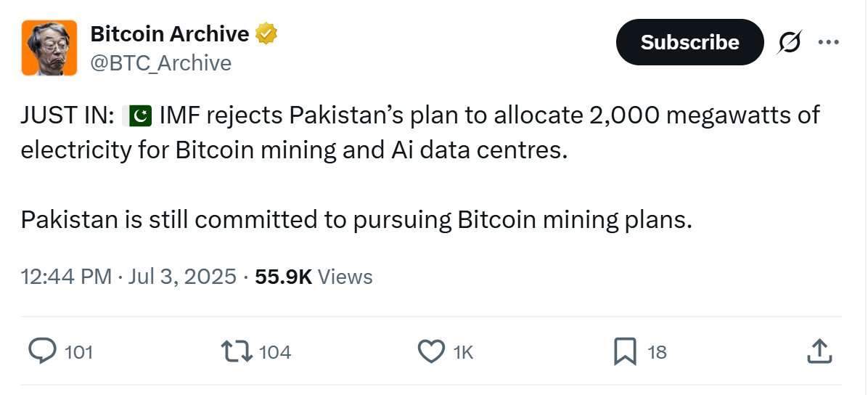Click the 104 reposts count
Screen dimensions: 868x395
click(275, 352)
